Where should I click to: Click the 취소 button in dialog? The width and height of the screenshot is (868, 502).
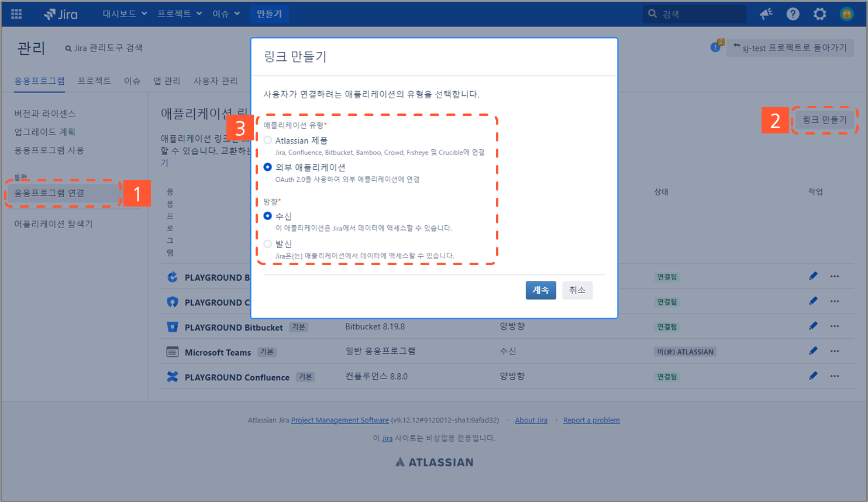point(577,290)
